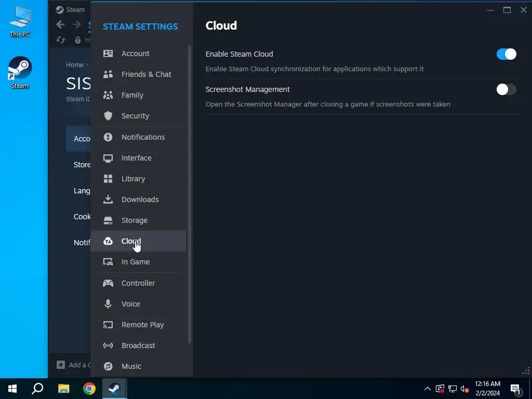Click the Downloads arrow icon
The image size is (532, 399).
pyautogui.click(x=108, y=199)
